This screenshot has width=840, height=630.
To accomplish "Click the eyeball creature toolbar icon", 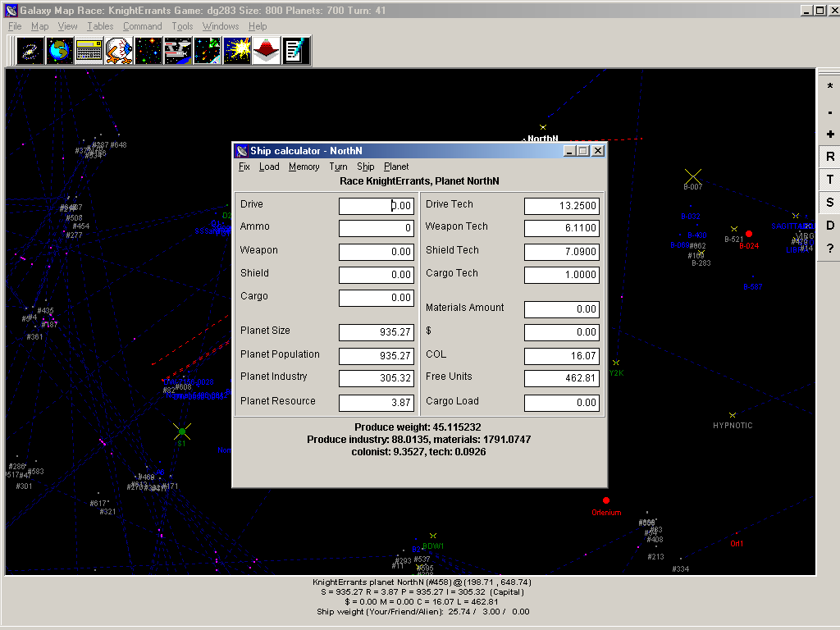I will (119, 51).
